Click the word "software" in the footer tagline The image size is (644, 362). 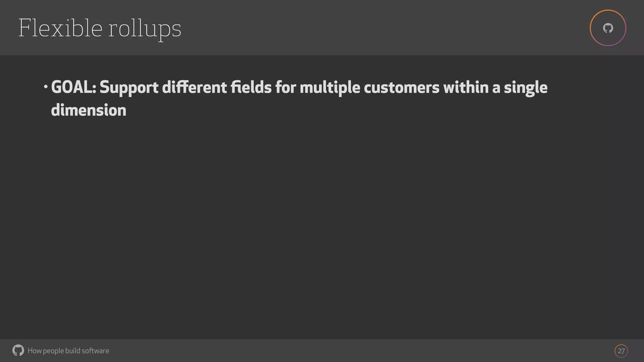[x=95, y=351]
